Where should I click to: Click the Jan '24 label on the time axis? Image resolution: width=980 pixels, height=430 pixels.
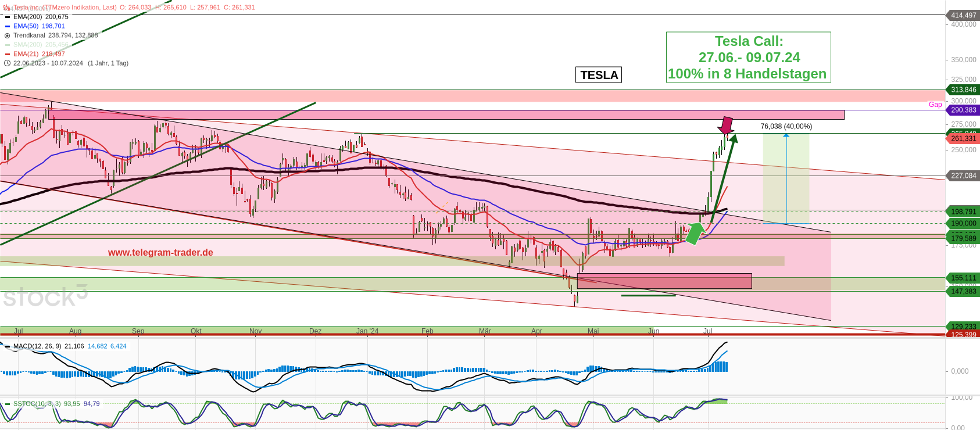[367, 331]
